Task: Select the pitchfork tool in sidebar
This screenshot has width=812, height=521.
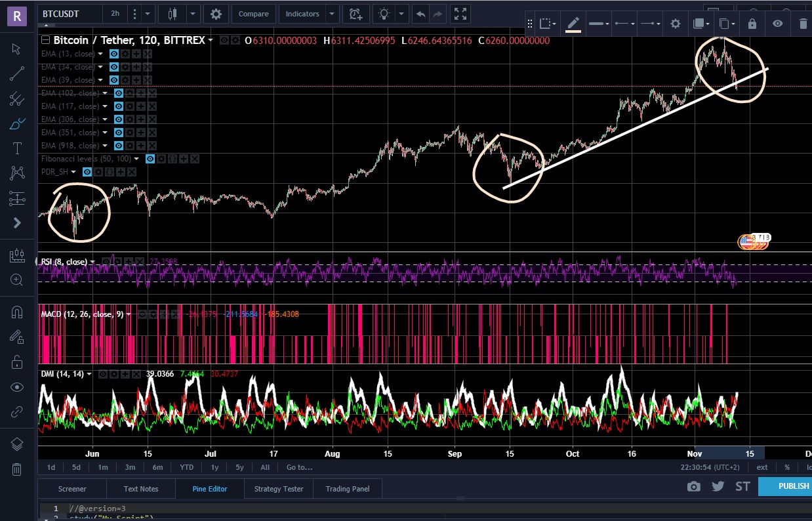Action: tap(17, 98)
